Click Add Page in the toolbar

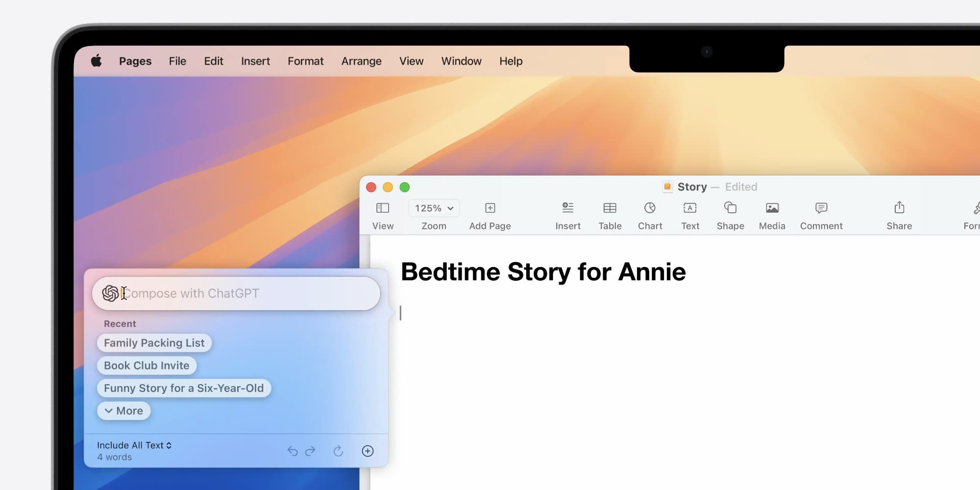pyautogui.click(x=490, y=215)
